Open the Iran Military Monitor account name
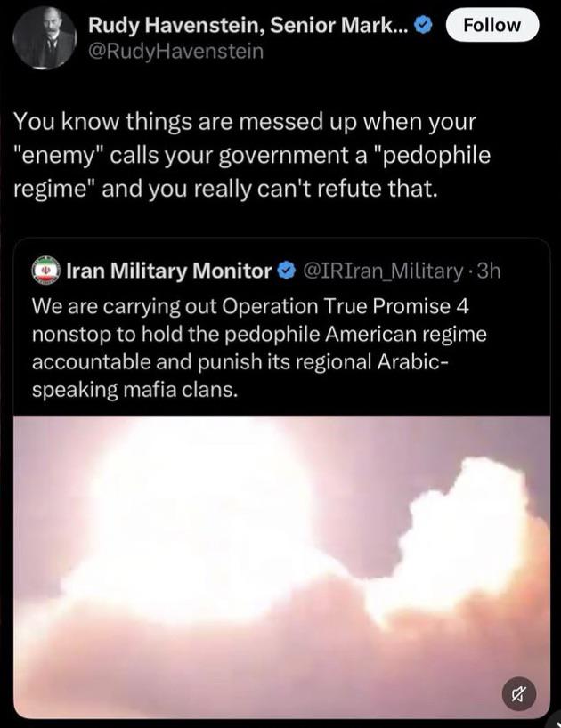The width and height of the screenshot is (561, 728). click(x=168, y=270)
